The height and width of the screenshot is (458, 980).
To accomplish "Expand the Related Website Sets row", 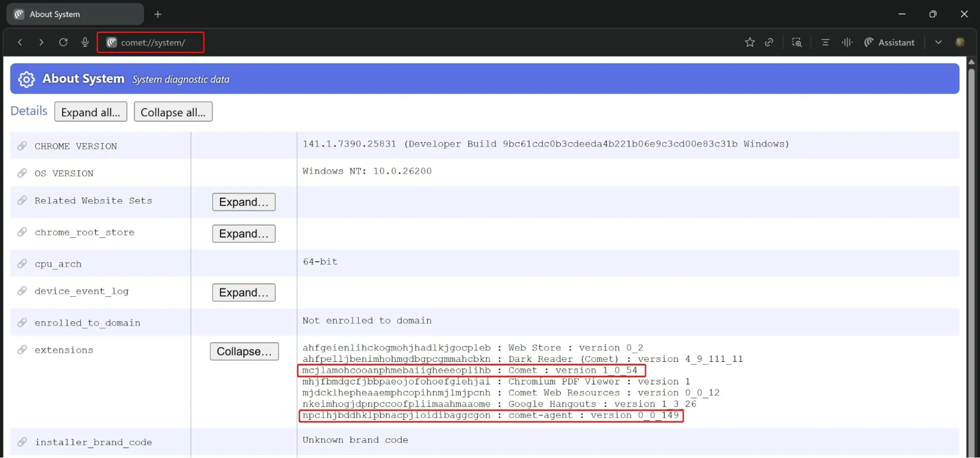I will 244,202.
